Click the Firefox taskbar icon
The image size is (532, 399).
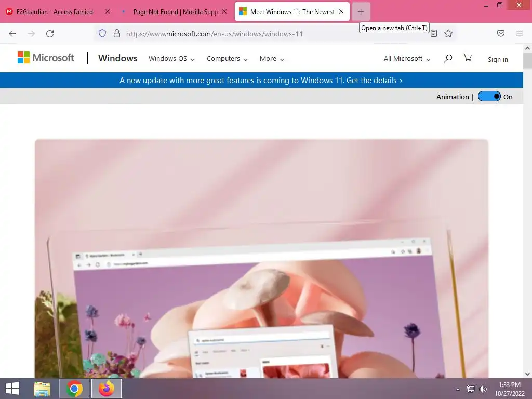tap(107, 389)
